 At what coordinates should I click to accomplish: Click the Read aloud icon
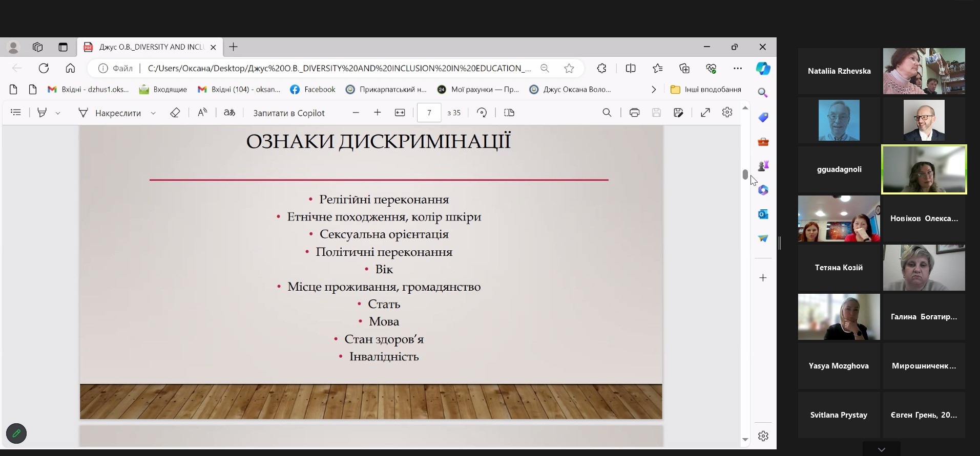tap(202, 113)
